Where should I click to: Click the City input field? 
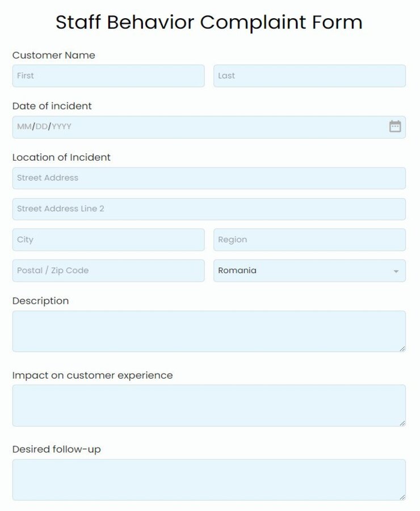[x=108, y=240]
